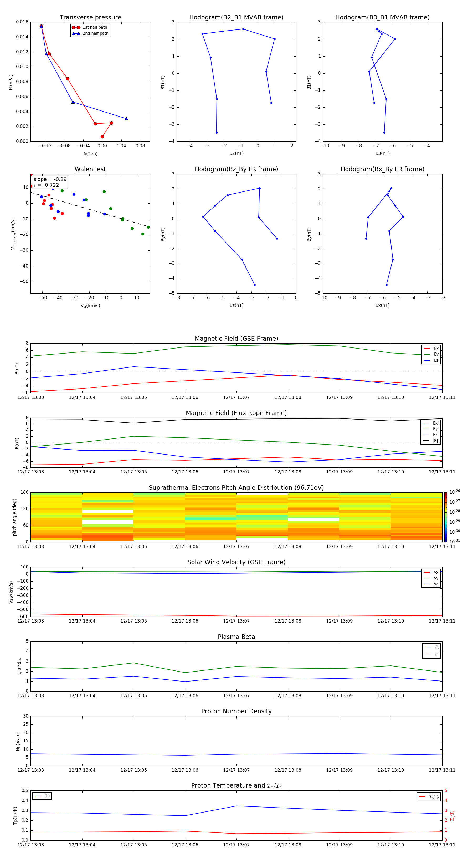Click the red 'Te/Tp' right-side axis label
This screenshot has height=868, width=473.
pyautogui.click(x=453, y=816)
